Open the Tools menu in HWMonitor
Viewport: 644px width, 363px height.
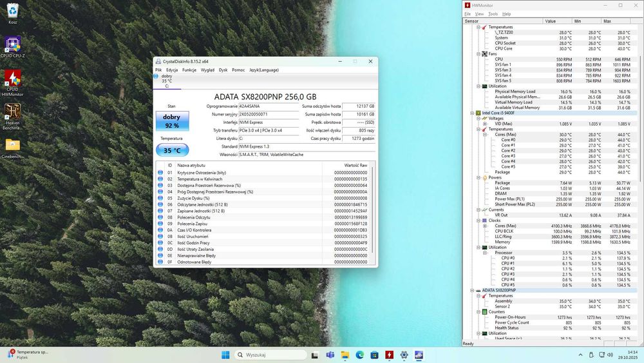(493, 14)
